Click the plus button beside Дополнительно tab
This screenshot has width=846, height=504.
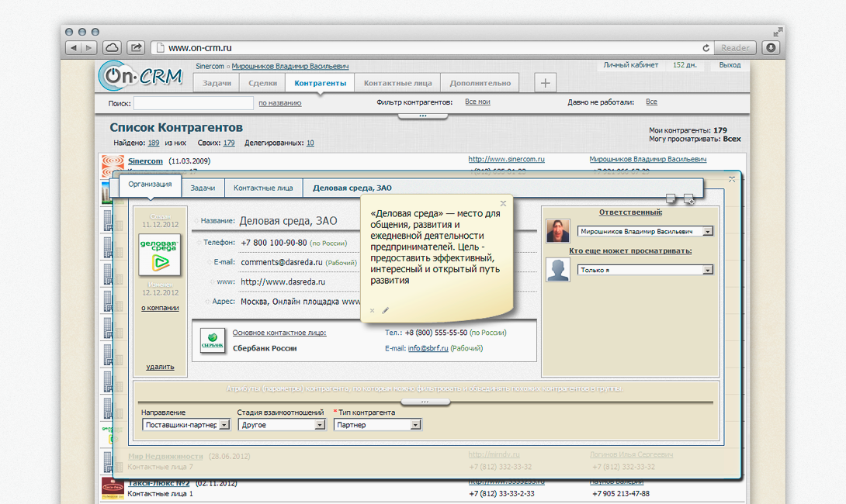click(x=546, y=83)
